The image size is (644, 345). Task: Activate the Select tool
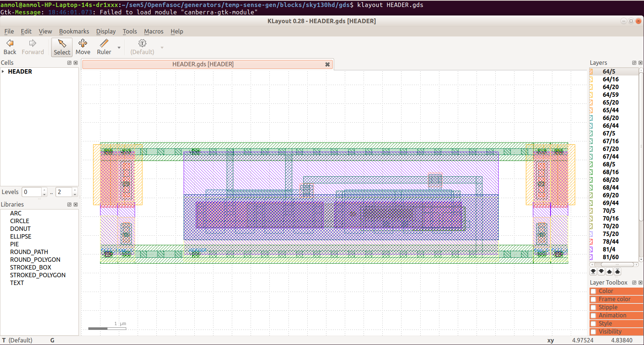point(61,47)
